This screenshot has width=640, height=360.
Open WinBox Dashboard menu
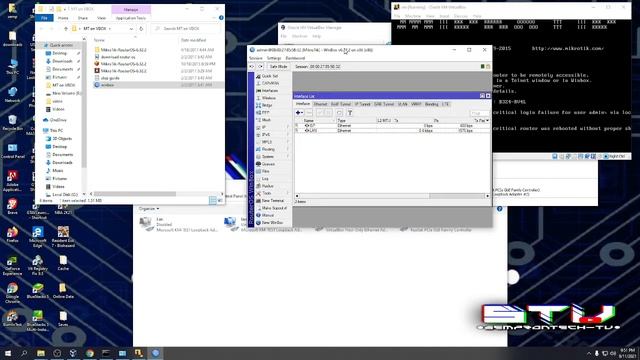click(x=295, y=58)
